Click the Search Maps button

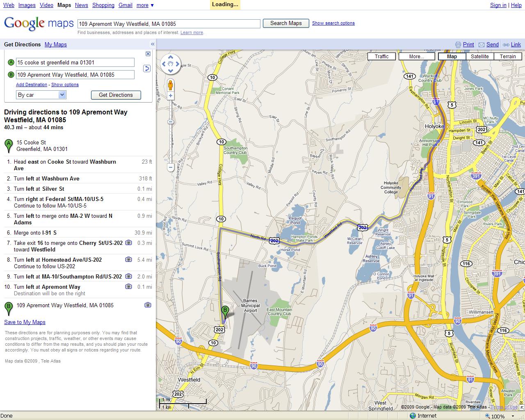point(286,23)
